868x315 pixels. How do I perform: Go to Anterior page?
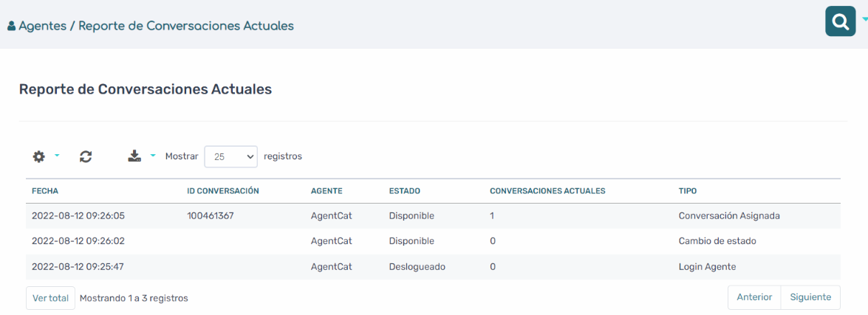pyautogui.click(x=754, y=297)
